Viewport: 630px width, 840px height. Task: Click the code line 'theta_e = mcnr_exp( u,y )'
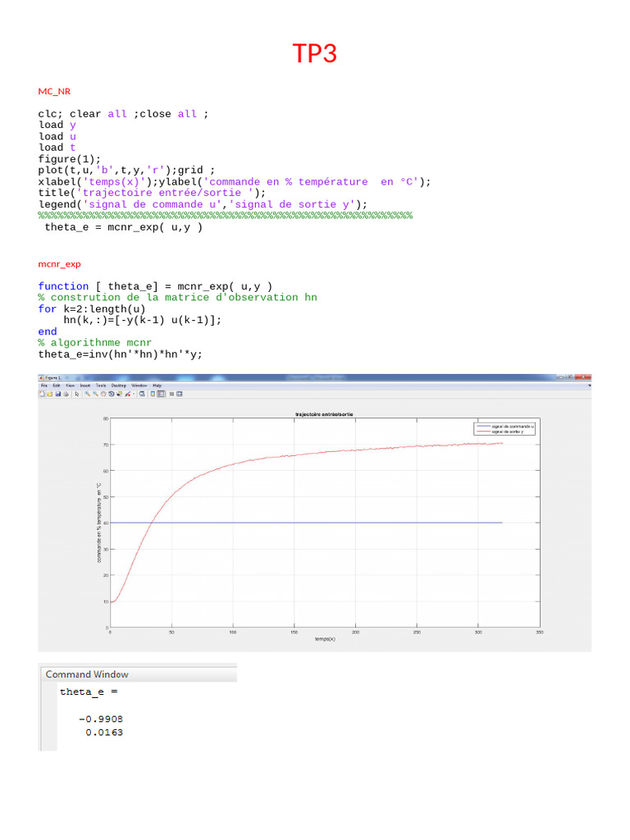[124, 227]
